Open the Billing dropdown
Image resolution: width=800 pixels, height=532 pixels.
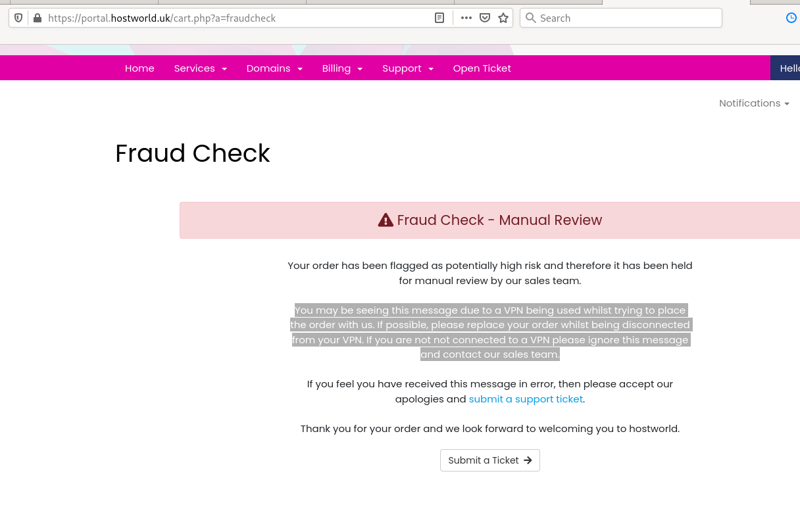(343, 68)
